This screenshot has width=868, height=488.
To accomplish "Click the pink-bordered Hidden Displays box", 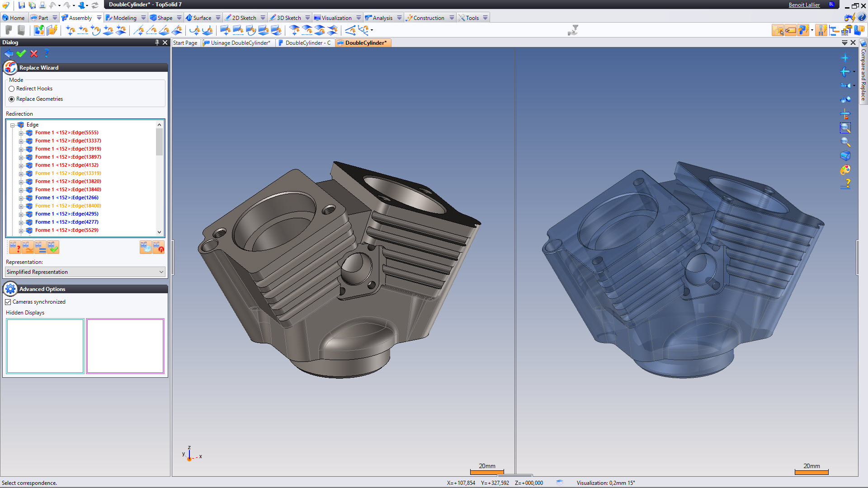I will (x=125, y=346).
